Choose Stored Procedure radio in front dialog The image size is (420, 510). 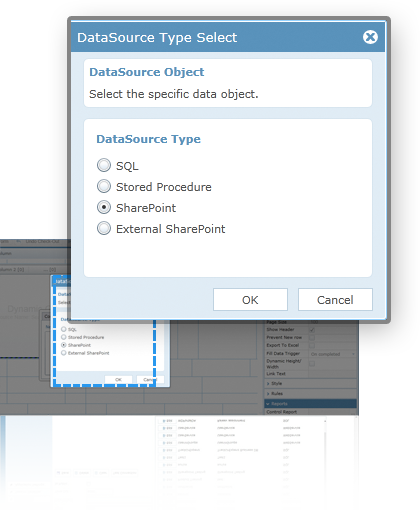[x=104, y=186]
